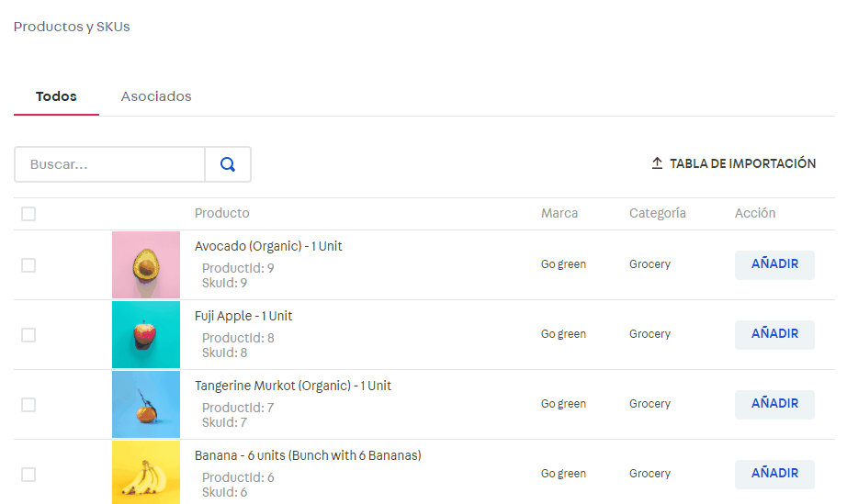Open the Avocado (Organic) product thumbnail
Viewport: 847px width, 504px height.
pos(146,264)
